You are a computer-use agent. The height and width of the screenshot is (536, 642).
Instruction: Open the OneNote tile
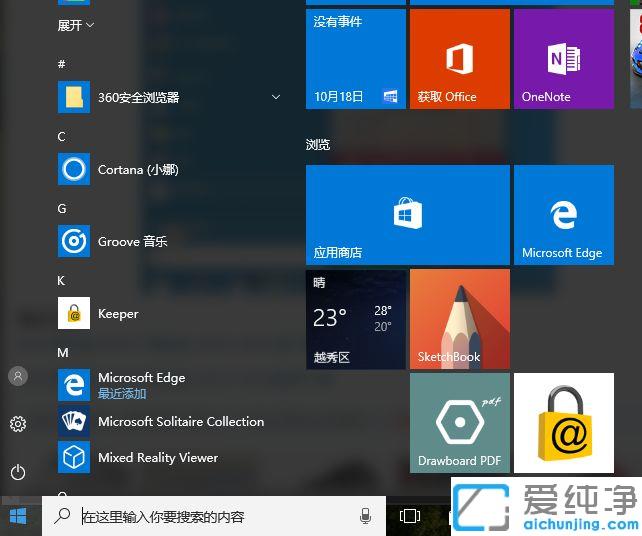[x=564, y=59]
